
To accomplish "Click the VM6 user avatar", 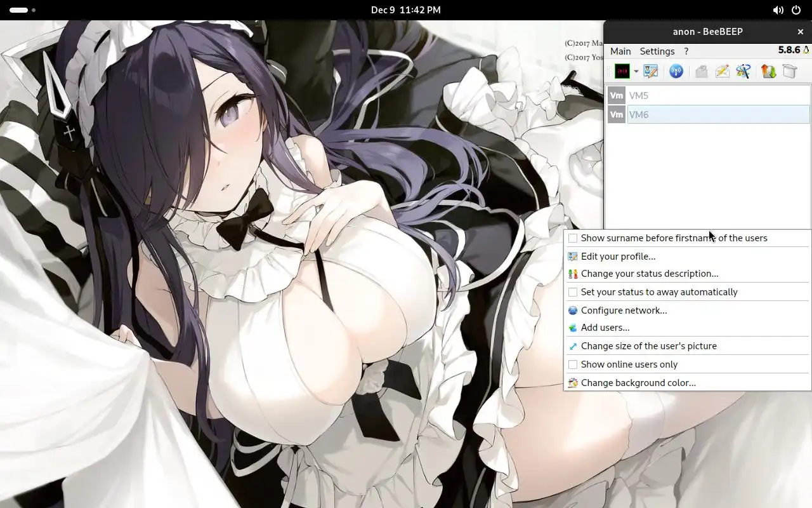I will point(617,114).
